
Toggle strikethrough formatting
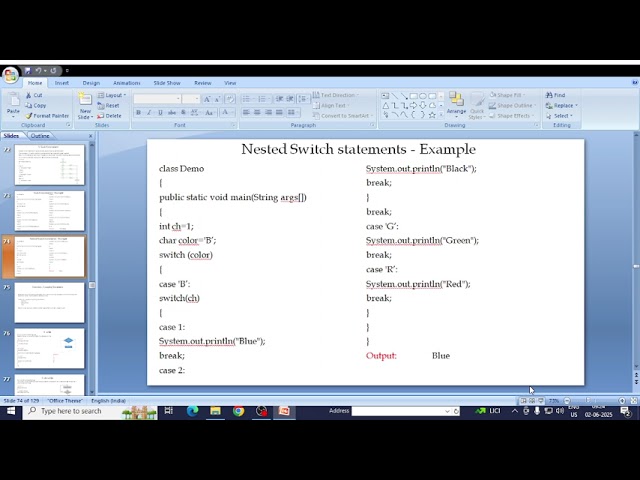[172, 112]
